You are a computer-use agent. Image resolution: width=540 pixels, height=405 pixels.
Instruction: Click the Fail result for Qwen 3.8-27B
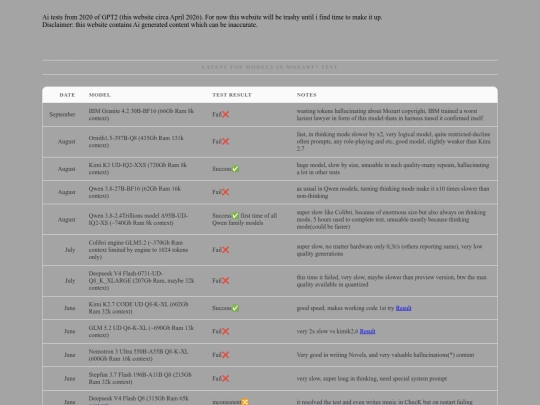click(x=221, y=192)
